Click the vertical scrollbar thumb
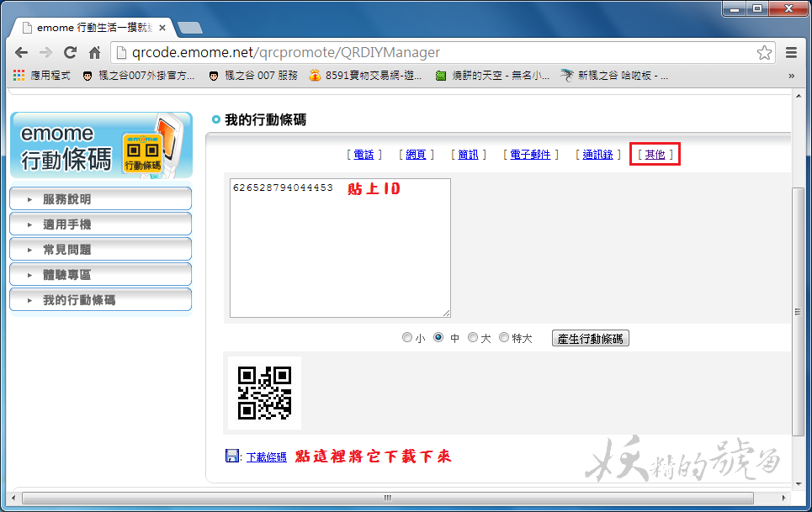 pos(799,312)
